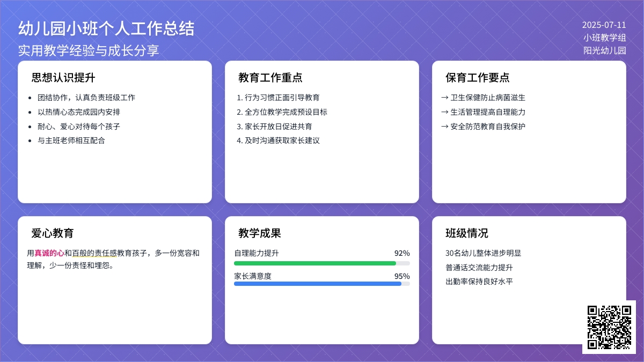Click bullet 团结协作，认真负责班级工作
This screenshot has height=362, width=644.
[86, 98]
